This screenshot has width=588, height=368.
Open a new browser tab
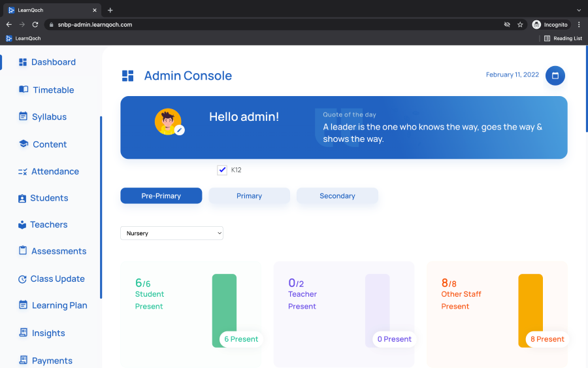[x=110, y=10]
